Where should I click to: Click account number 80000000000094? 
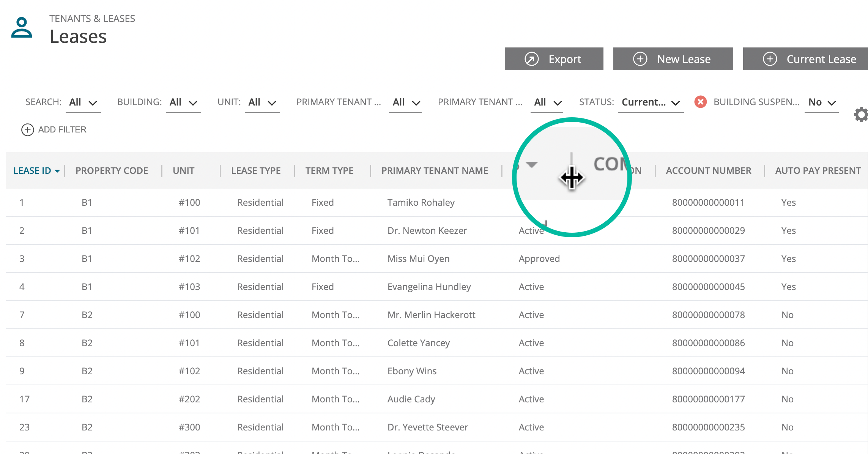708,371
